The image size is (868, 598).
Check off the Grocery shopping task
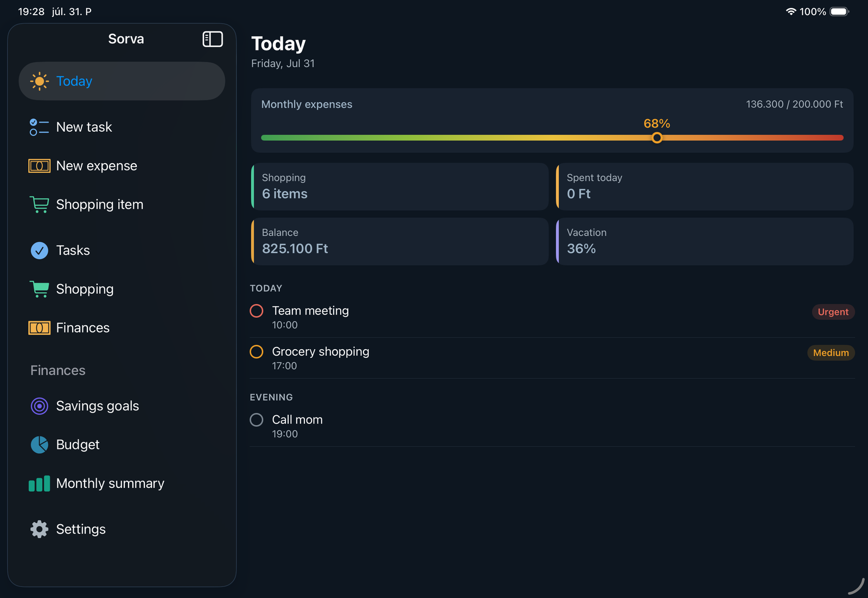click(257, 352)
